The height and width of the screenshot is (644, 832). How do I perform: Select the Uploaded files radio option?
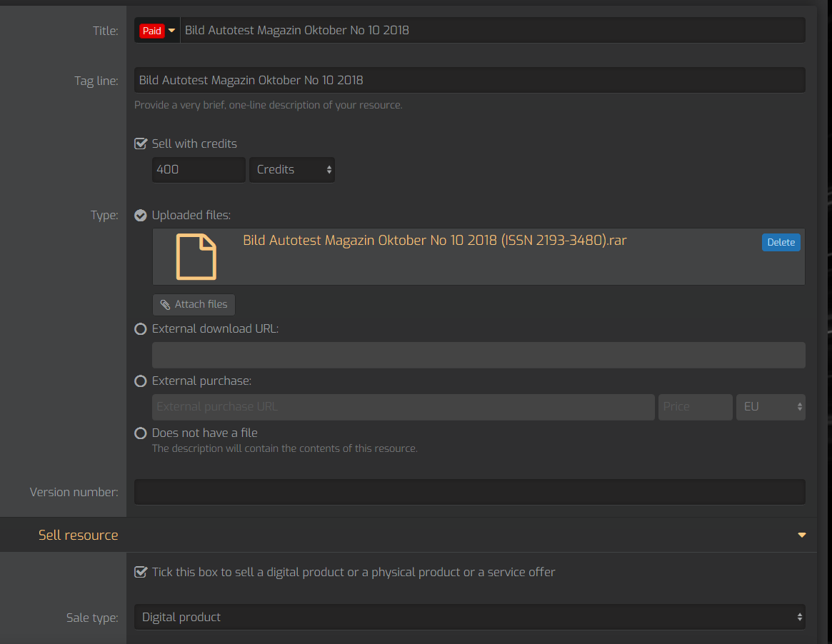pyautogui.click(x=141, y=216)
